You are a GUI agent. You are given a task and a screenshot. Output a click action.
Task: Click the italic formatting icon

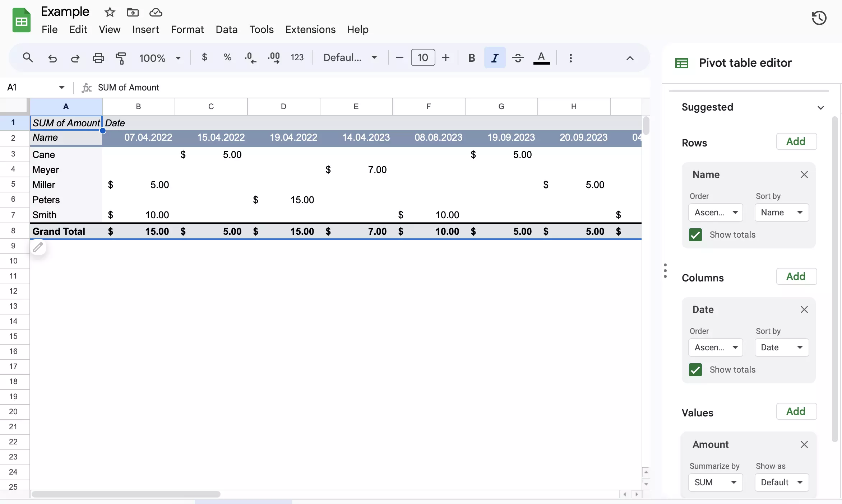(x=494, y=57)
